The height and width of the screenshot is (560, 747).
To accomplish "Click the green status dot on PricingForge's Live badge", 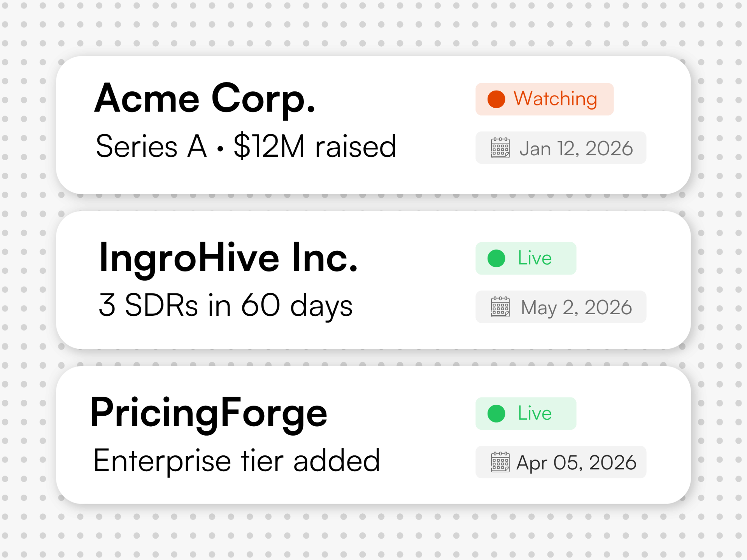I will point(496,413).
